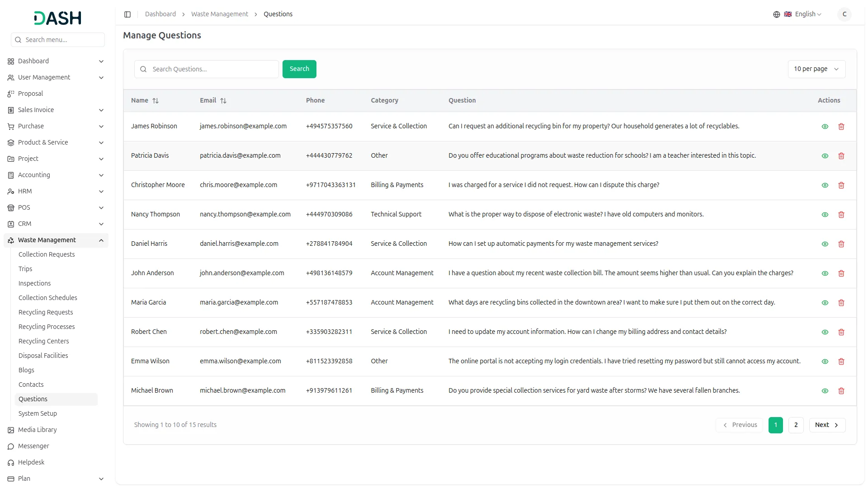Open Collection Requests in sidebar
This screenshot has width=868, height=488.
(47, 254)
